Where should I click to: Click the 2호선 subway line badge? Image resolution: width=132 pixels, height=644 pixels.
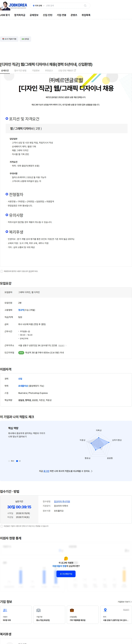point(21,352)
